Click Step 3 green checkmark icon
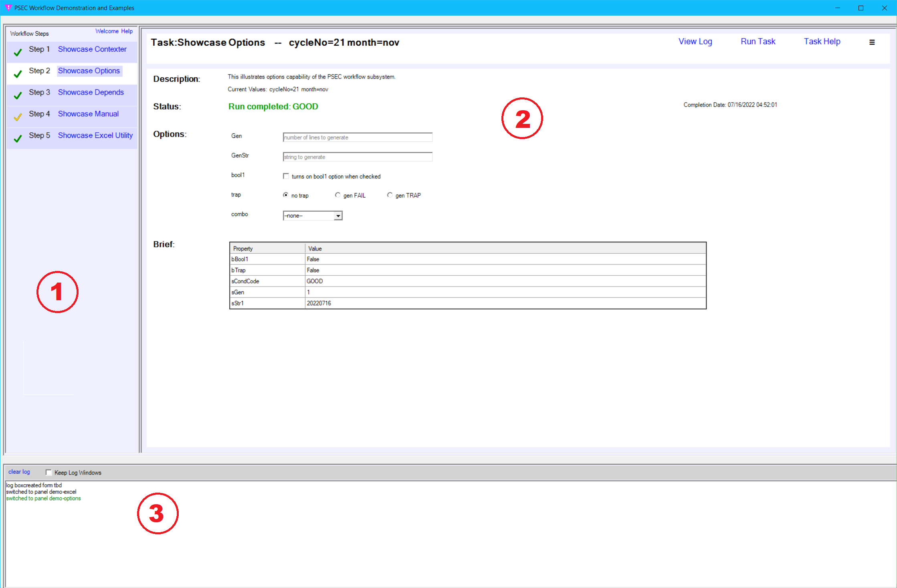The width and height of the screenshot is (897, 588). point(18,95)
